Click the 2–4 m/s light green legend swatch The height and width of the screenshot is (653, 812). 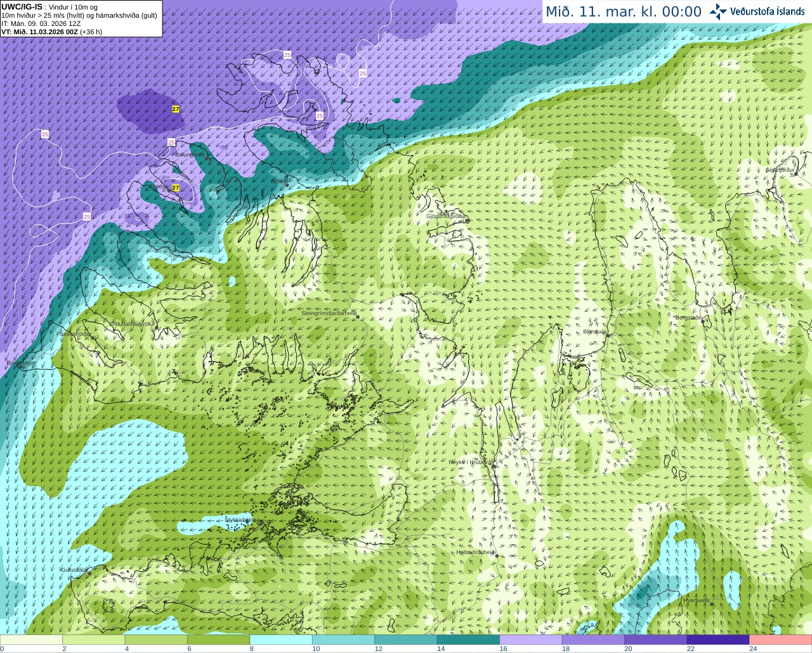93,640
